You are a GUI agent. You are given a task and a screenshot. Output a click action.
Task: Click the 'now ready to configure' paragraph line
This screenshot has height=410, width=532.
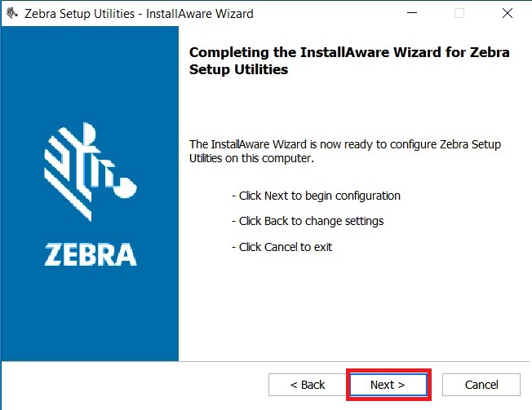[x=345, y=144]
